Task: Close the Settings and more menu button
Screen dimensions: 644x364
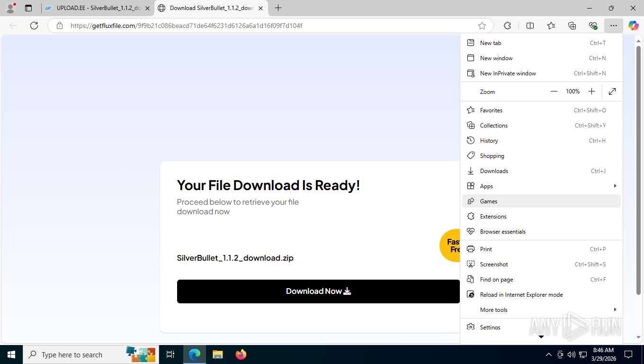Action: (614, 26)
